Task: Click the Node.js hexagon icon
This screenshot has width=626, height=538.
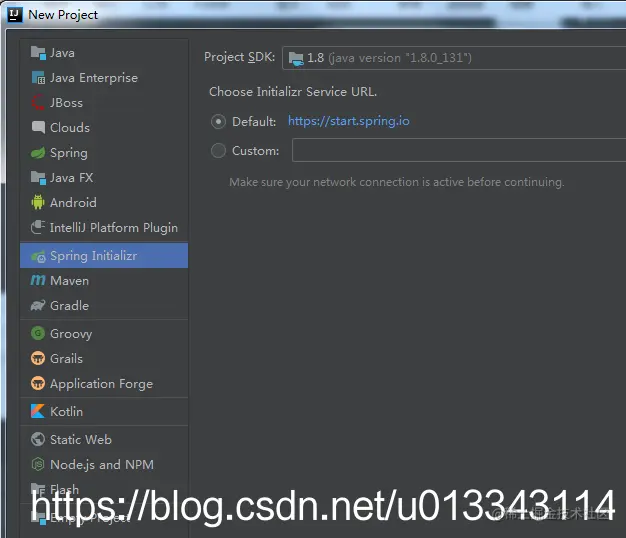Action: click(38, 464)
